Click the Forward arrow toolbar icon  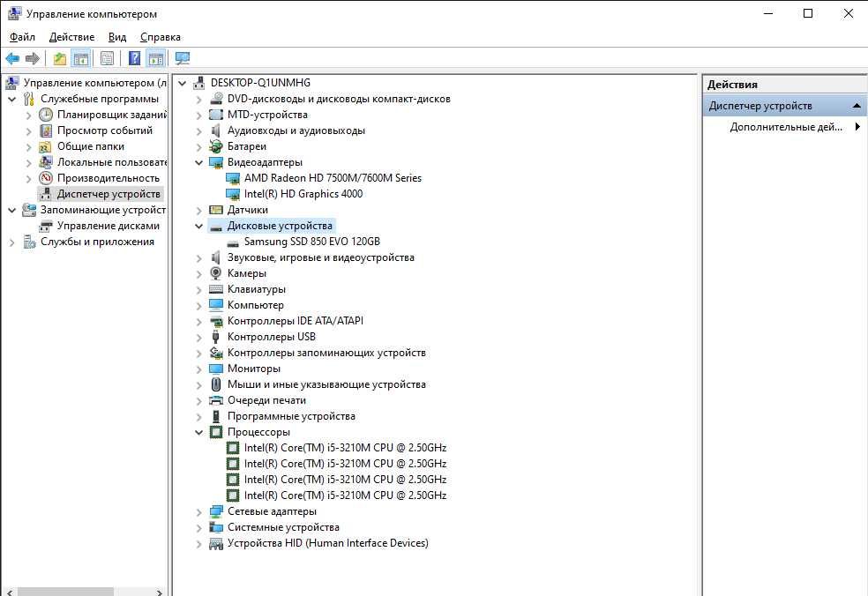33,58
